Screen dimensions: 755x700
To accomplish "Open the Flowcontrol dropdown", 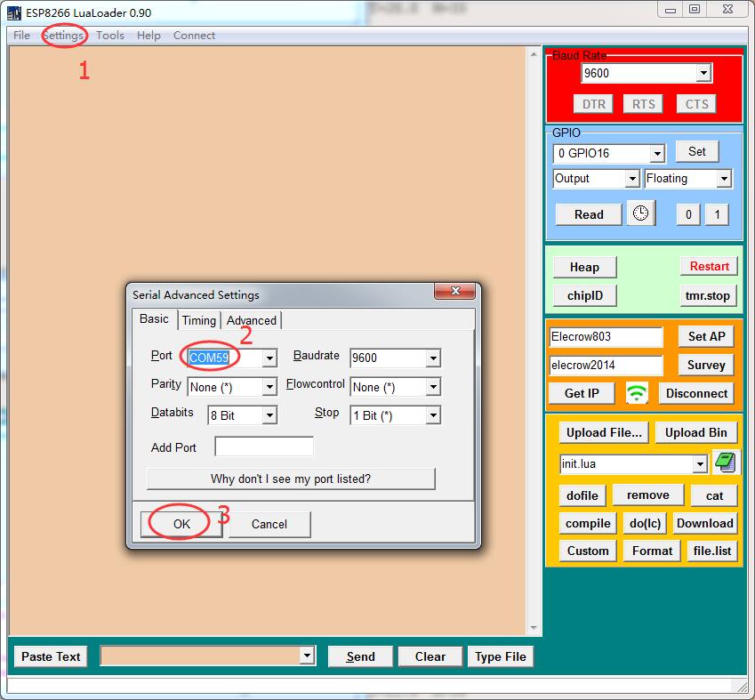I will pyautogui.click(x=433, y=387).
